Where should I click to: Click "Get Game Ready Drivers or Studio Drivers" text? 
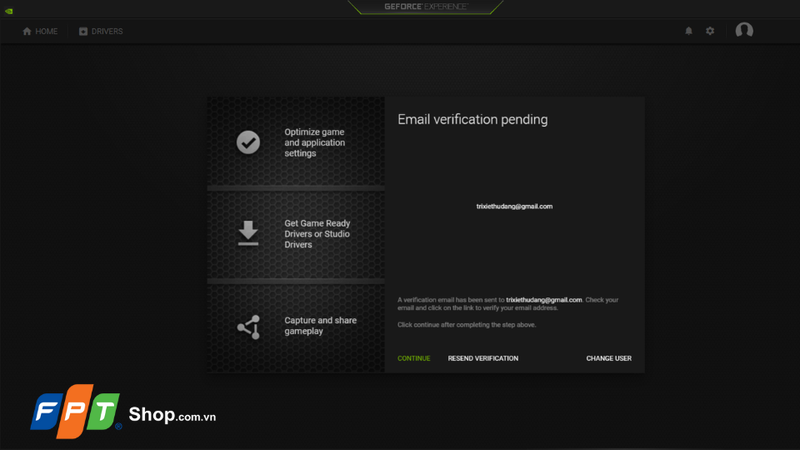point(317,234)
